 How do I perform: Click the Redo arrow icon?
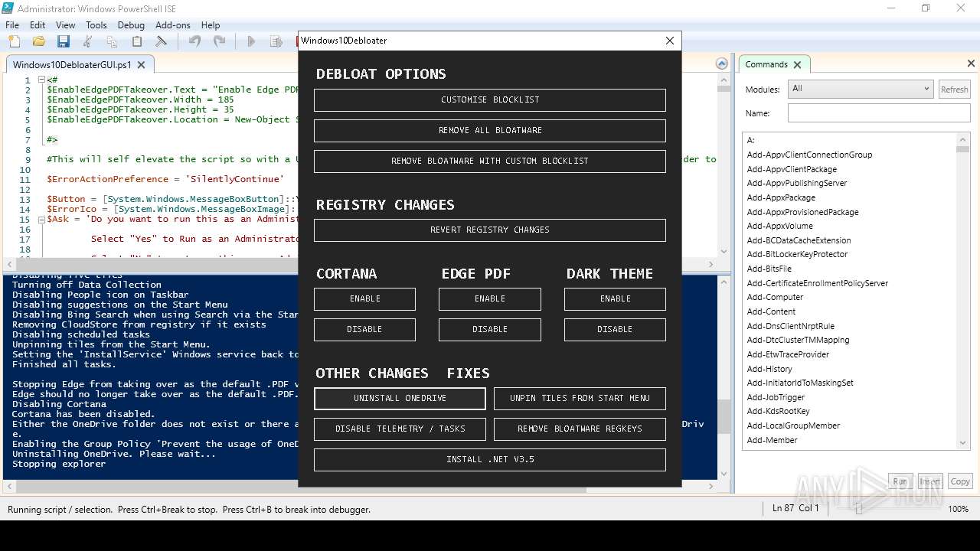(x=219, y=41)
